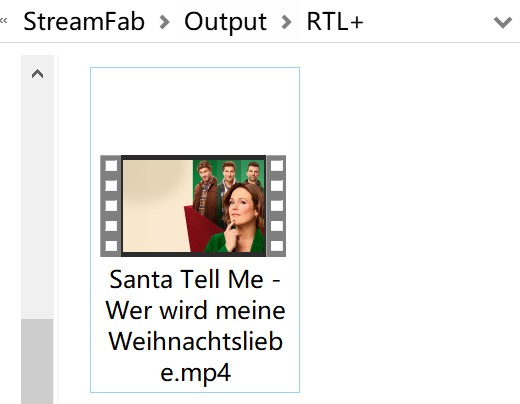
Task: Click empty address bar space after RTL+
Action: tap(427, 22)
